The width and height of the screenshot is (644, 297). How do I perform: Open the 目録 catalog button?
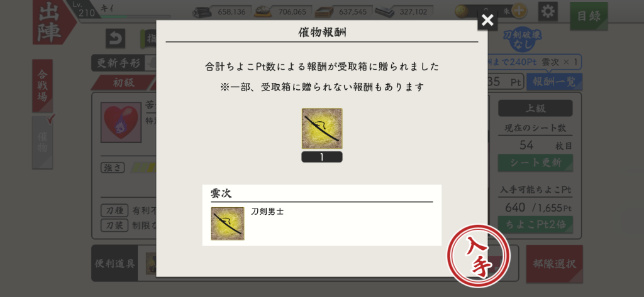(x=589, y=16)
